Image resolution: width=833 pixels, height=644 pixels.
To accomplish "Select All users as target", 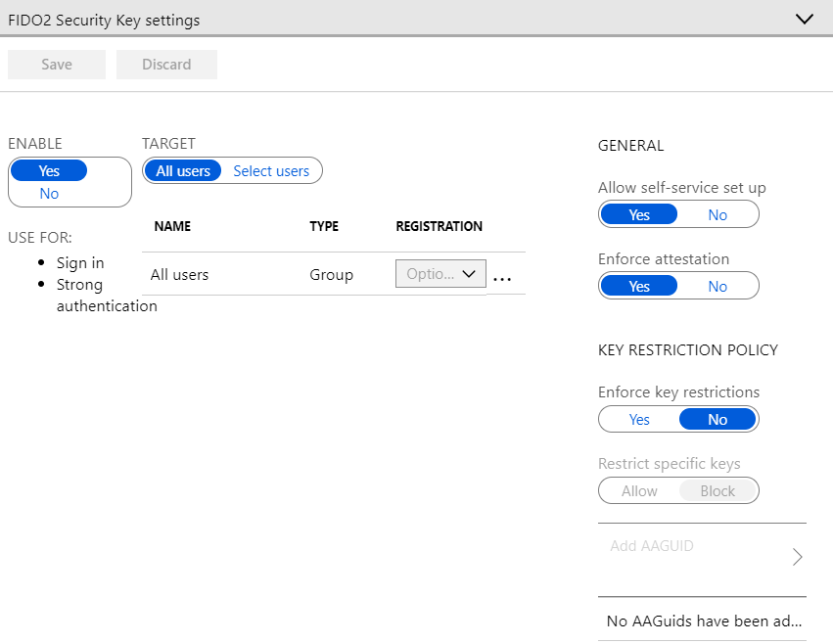I will coord(183,170).
